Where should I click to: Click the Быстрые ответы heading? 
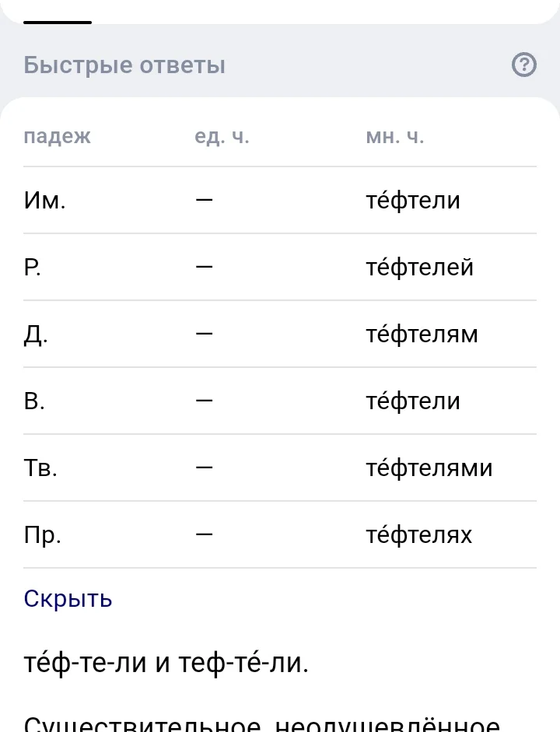(x=124, y=65)
